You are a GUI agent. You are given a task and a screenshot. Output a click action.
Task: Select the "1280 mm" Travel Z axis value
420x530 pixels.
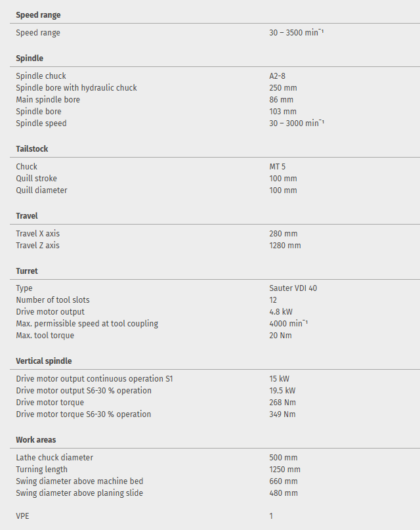(x=285, y=246)
